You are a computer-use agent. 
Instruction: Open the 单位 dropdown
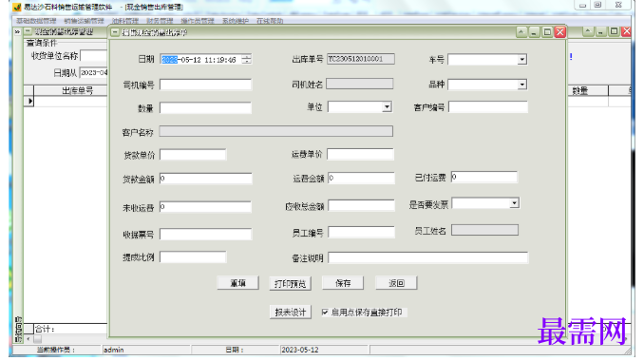tap(387, 107)
